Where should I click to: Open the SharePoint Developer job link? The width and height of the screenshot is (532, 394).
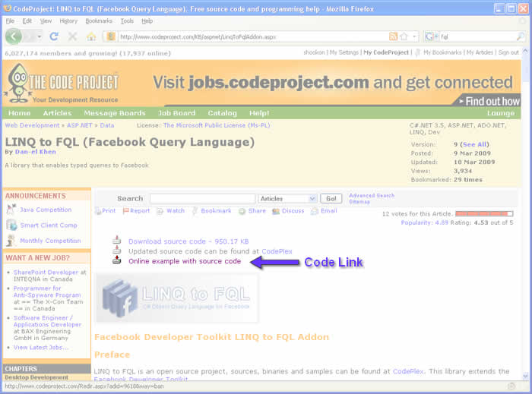pyautogui.click(x=46, y=272)
